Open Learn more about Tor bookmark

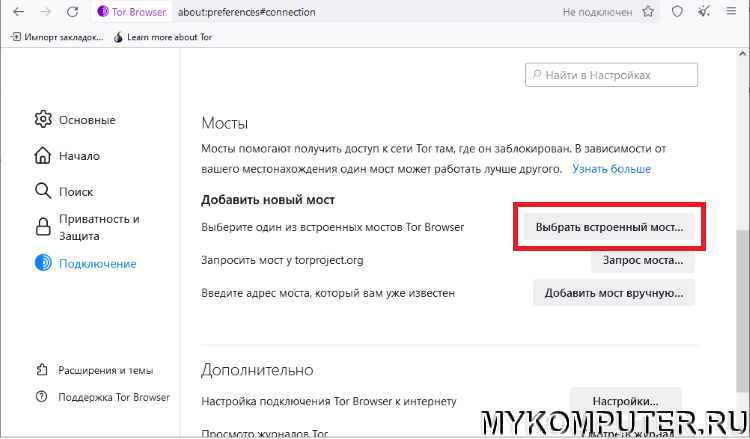(163, 37)
